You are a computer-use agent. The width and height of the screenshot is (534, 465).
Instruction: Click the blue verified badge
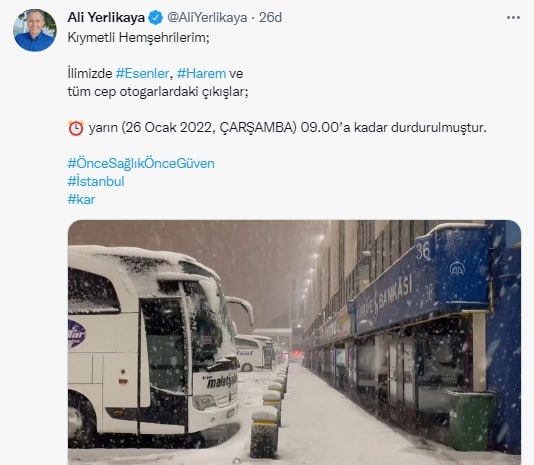(x=156, y=18)
